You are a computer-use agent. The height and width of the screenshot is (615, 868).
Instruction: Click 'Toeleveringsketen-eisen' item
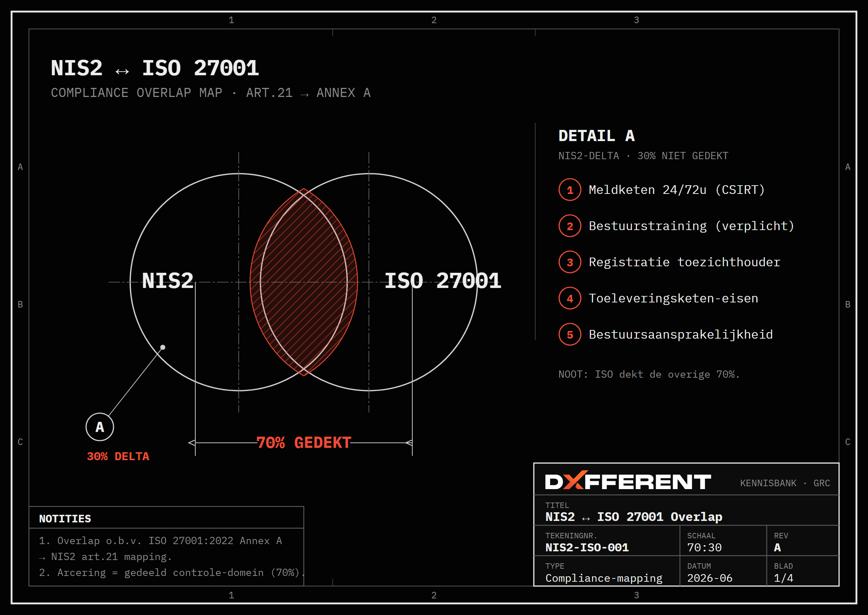coord(673,298)
